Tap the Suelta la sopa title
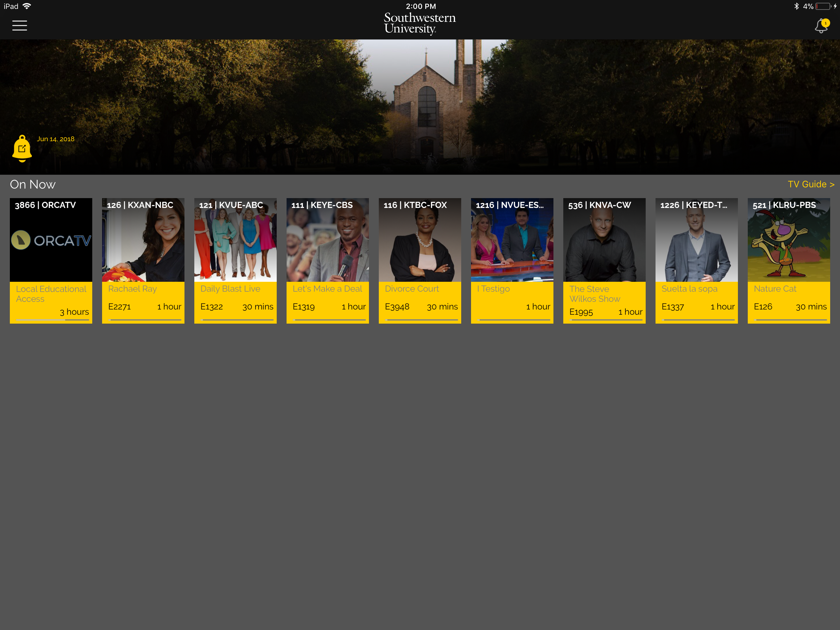Screen dimensions: 840x630 (x=690, y=289)
